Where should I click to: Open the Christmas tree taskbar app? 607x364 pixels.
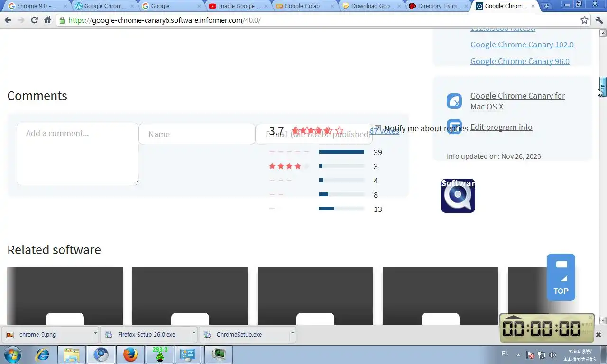[160, 355]
